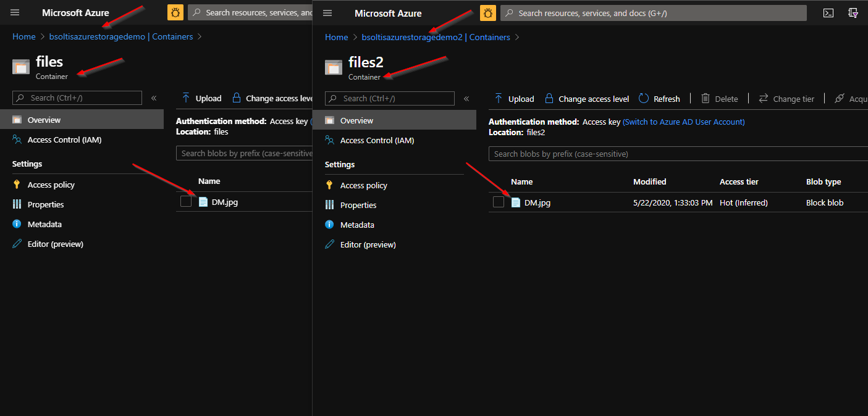
Task: Open the hamburger menu in right Azure window
Action: tap(327, 13)
